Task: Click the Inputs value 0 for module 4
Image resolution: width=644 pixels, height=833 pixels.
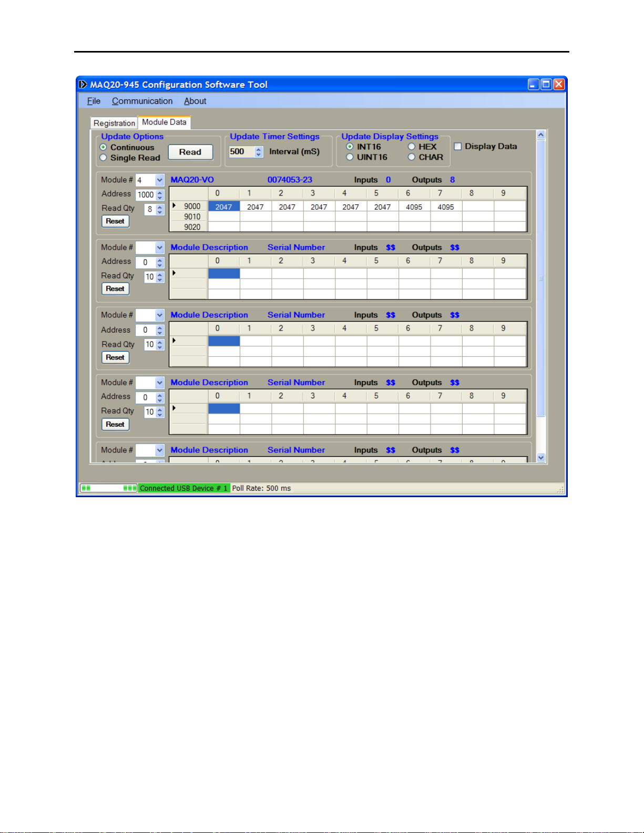Action: (x=388, y=180)
